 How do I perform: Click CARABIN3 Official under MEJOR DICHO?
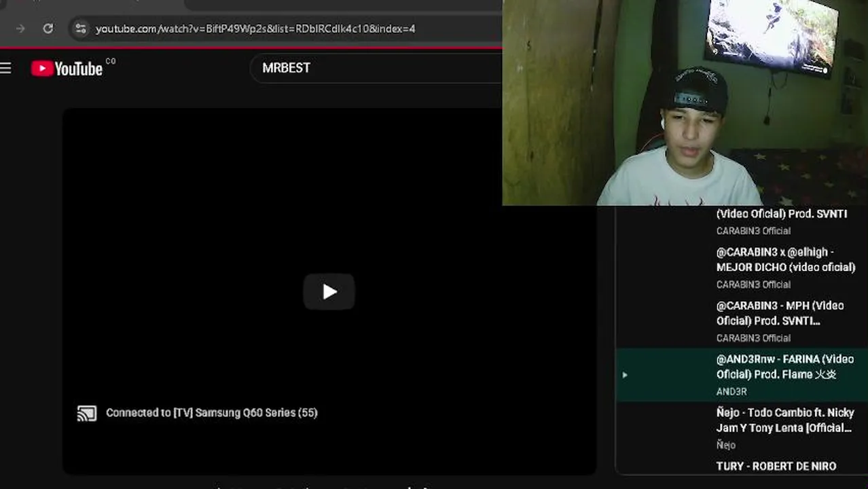753,285
